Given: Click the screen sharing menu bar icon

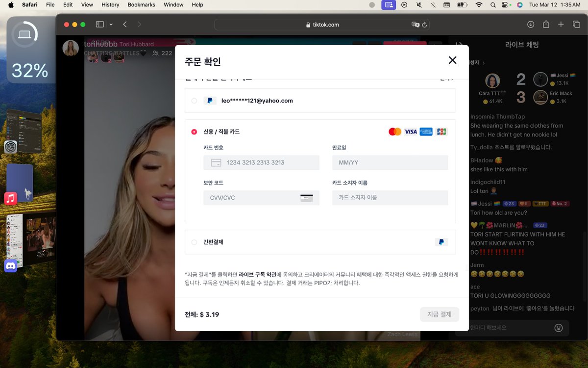Looking at the screenshot, I should coord(389,4).
